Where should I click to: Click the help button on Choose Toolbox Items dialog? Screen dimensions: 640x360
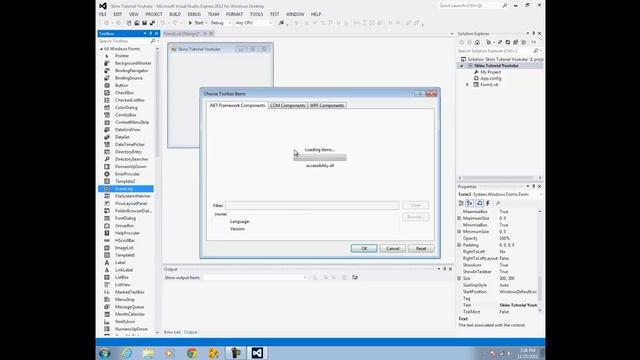coord(419,94)
